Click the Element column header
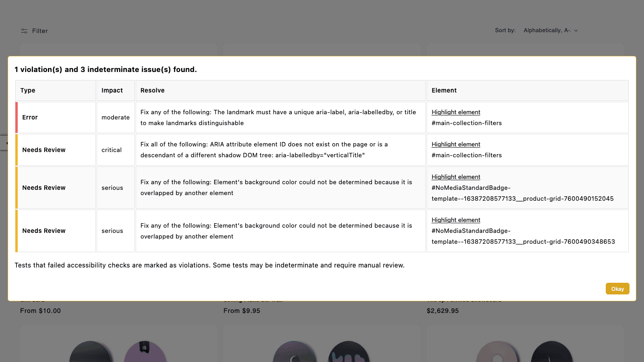Image resolution: width=644 pixels, height=362 pixels. (444, 90)
